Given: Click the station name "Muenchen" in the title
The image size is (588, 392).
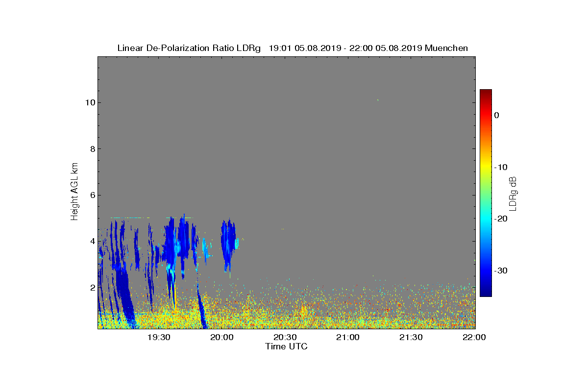Looking at the screenshot, I should [x=446, y=48].
